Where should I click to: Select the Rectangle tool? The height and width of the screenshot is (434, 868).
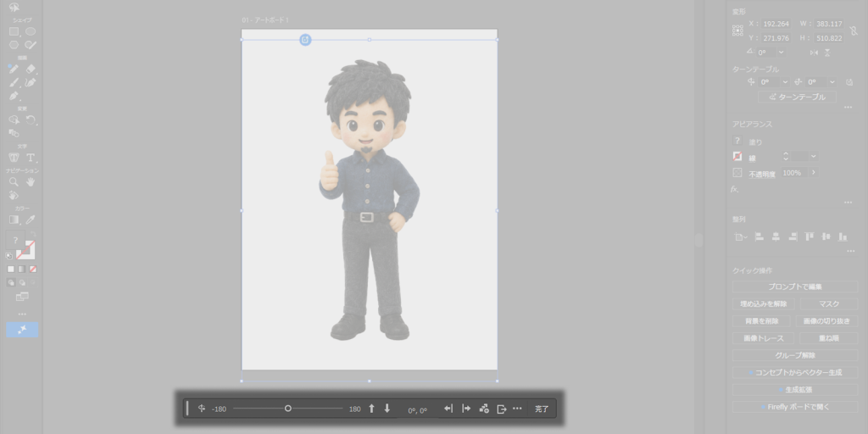point(14,31)
